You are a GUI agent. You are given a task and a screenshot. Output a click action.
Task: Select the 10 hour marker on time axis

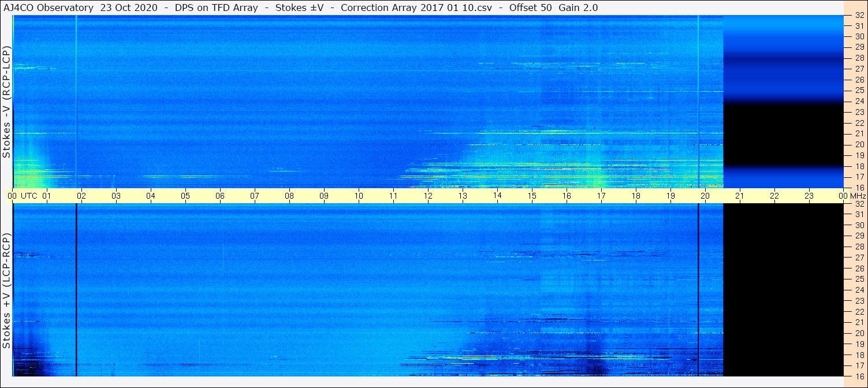359,196
